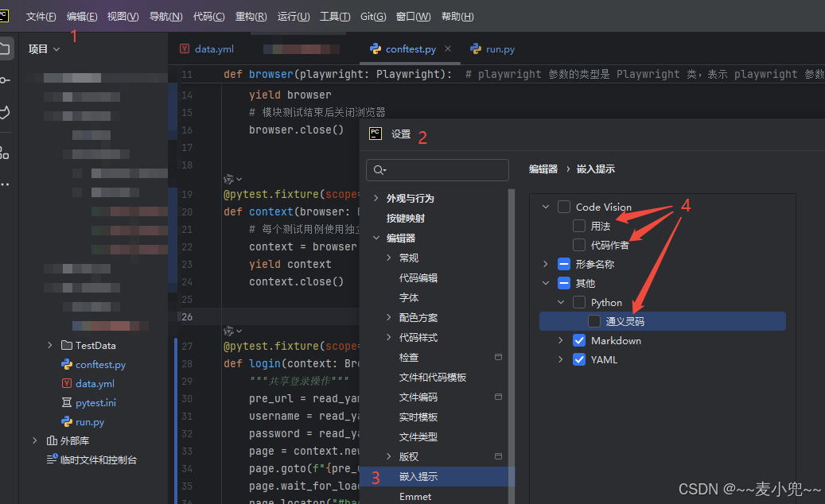
Task: Open the 代码(C) menu
Action: [209, 16]
